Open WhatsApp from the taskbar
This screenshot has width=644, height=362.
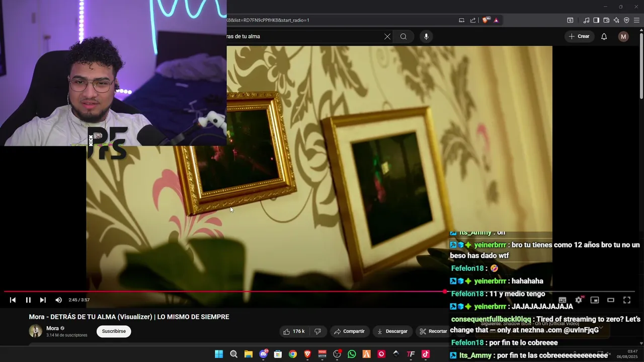[352, 354]
